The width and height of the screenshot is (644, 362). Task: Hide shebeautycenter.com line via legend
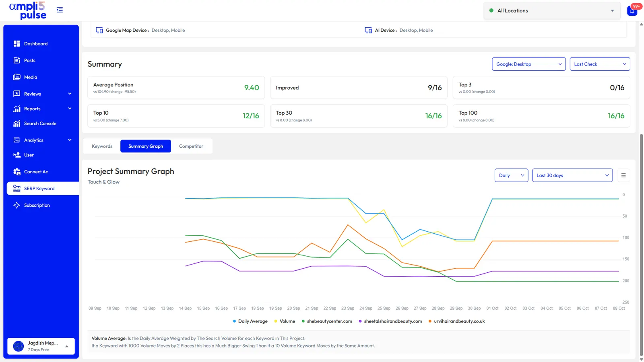tap(327, 321)
